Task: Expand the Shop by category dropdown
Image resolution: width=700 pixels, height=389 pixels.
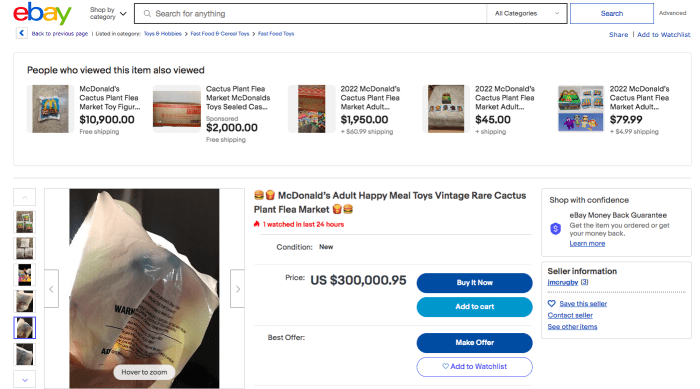Action: (108, 13)
